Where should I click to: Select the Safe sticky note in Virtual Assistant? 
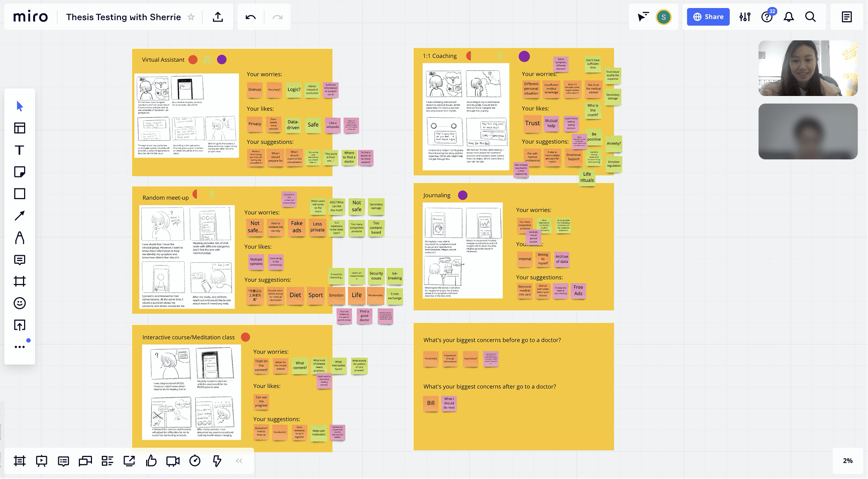[313, 125]
